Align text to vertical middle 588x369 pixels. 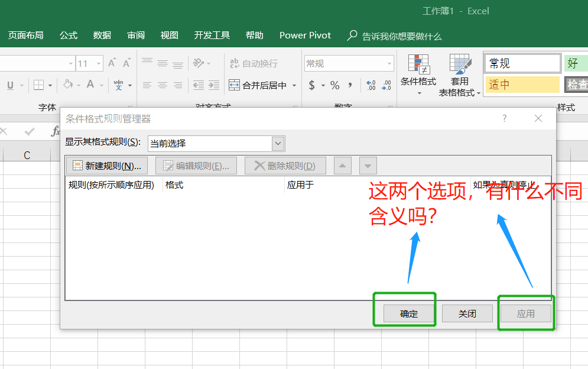point(163,63)
